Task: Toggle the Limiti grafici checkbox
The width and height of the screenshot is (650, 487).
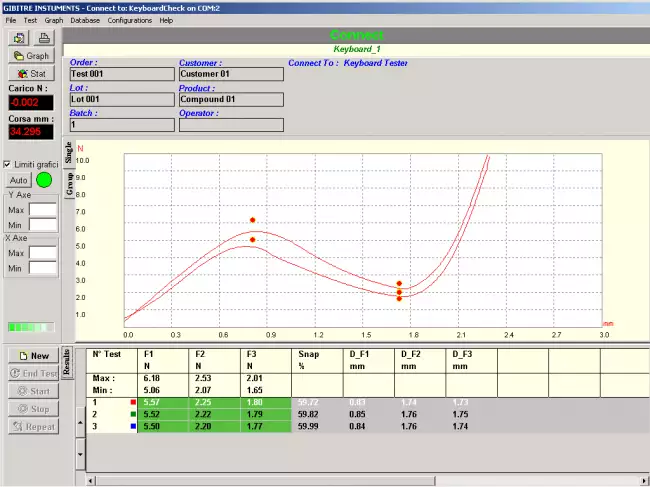Action: pos(7,165)
